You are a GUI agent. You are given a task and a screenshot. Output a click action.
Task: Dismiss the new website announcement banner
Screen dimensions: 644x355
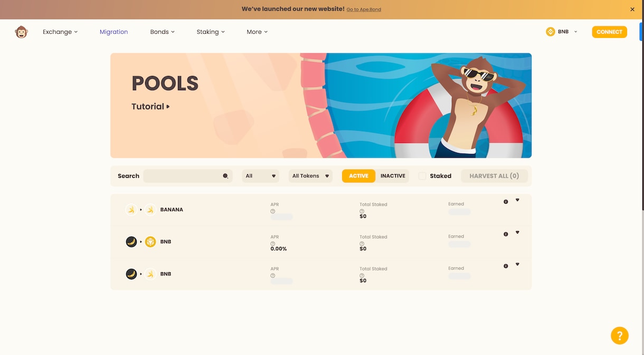[x=632, y=9]
